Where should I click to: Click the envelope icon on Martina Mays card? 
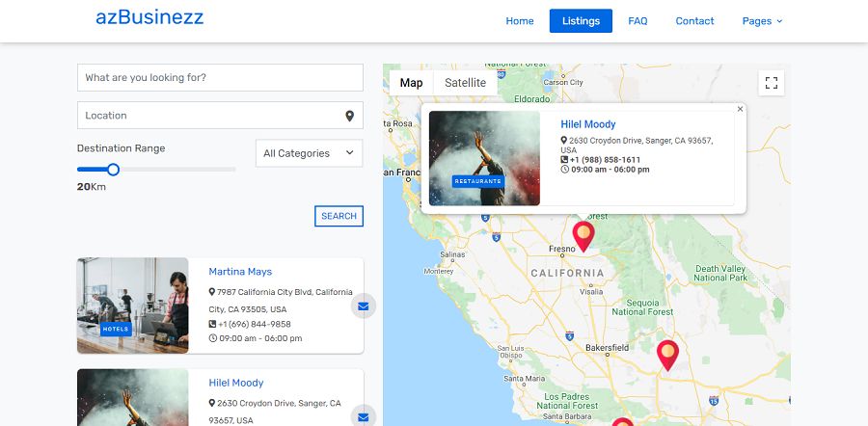[364, 306]
